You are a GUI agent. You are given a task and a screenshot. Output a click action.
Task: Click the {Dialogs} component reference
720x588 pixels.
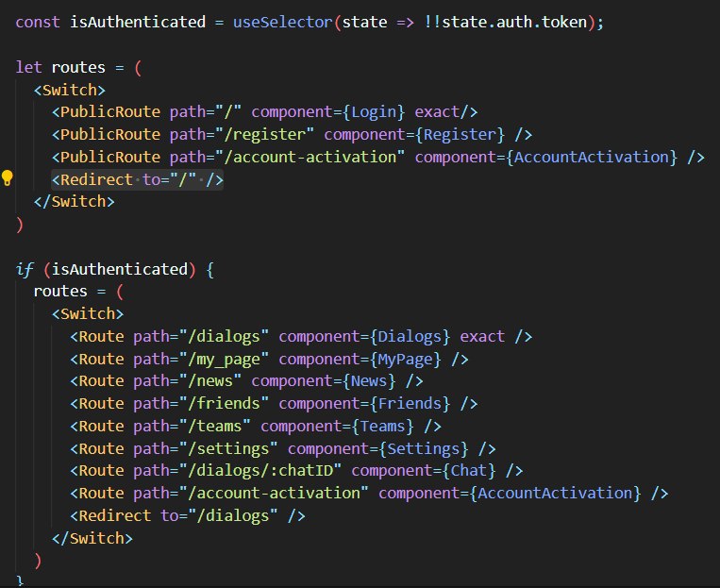[x=410, y=336]
